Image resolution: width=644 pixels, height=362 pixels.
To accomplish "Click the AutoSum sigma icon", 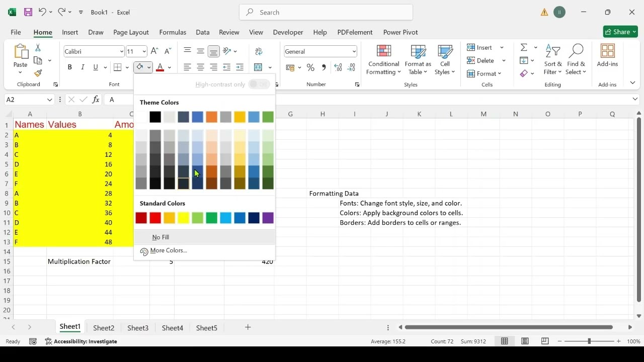I will [524, 47].
